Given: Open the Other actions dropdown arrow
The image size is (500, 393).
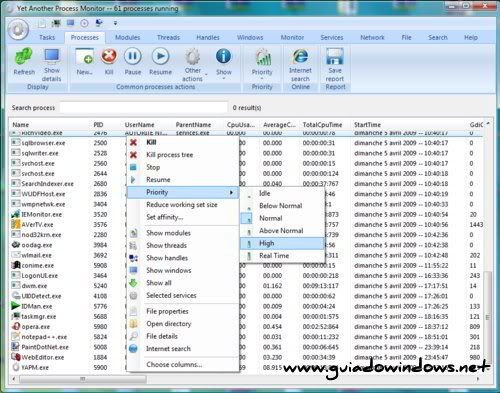Looking at the screenshot, I should pyautogui.click(x=206, y=75).
